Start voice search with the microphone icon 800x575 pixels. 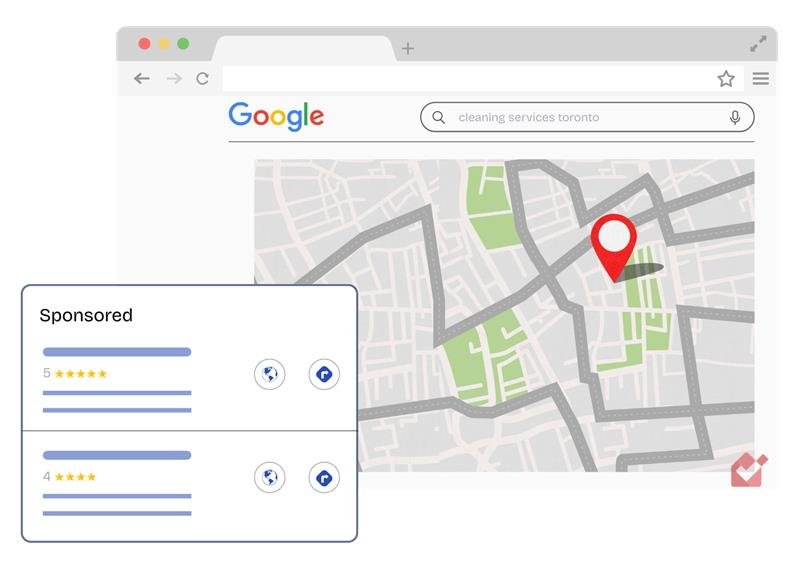coord(735,117)
